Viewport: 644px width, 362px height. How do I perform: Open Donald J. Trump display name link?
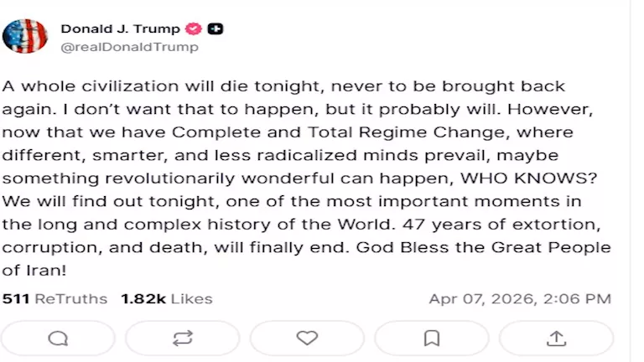pyautogui.click(x=120, y=28)
